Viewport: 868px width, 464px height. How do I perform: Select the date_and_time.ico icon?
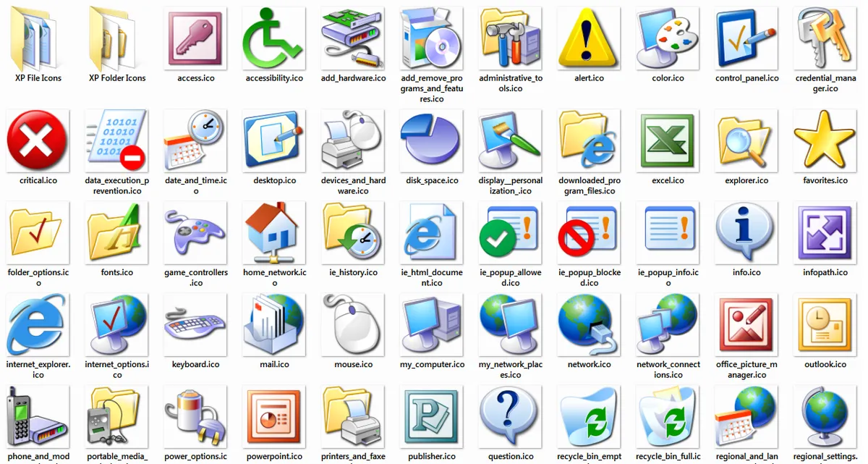point(196,141)
